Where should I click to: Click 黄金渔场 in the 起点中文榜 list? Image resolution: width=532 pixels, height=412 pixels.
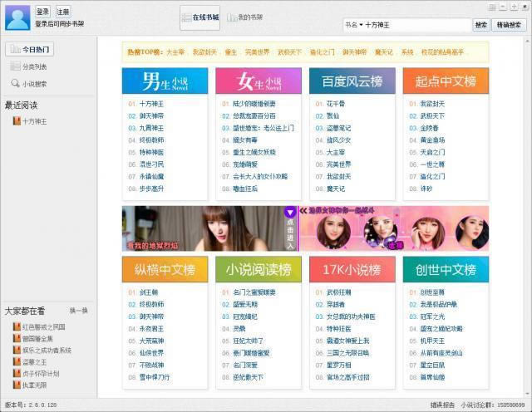[x=432, y=140]
